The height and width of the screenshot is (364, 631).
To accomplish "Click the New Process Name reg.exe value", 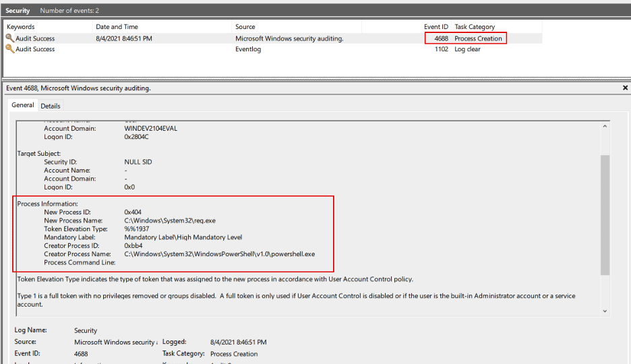I will pyautogui.click(x=170, y=220).
